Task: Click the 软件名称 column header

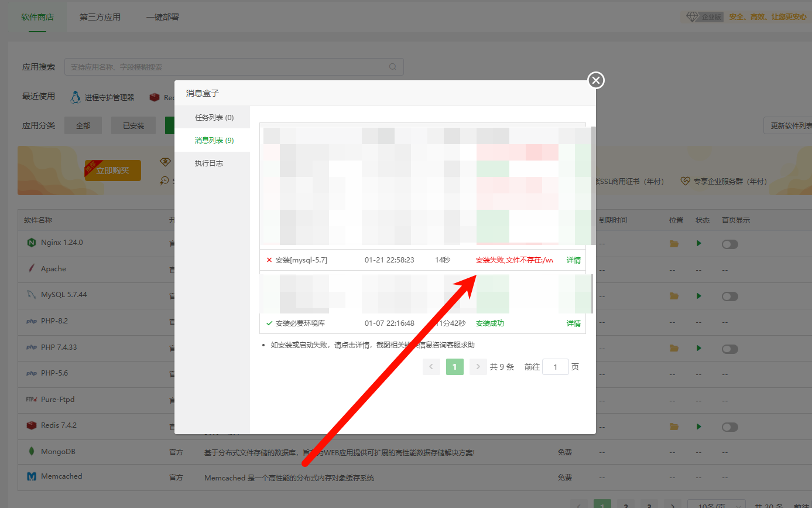Action: point(38,220)
